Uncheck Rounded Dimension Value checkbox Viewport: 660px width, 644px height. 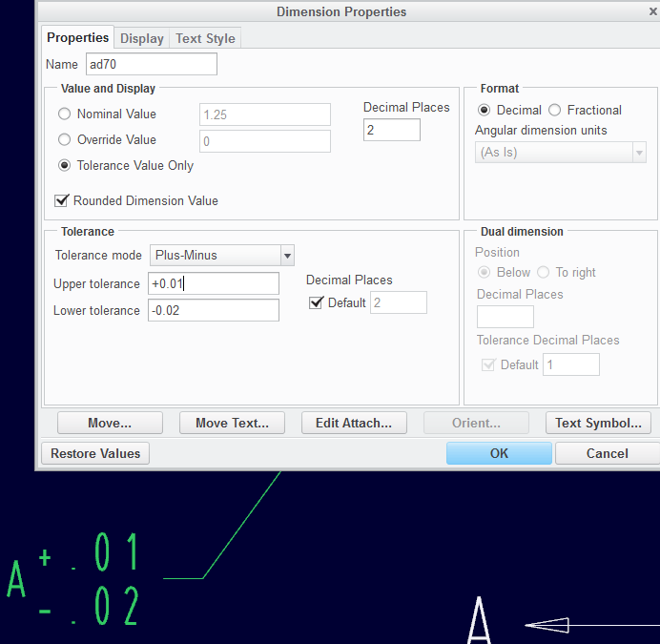pyautogui.click(x=61, y=200)
